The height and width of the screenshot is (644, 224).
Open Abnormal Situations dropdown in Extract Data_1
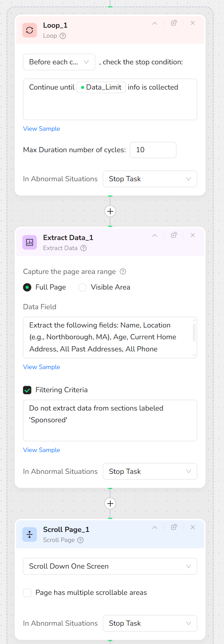point(150,472)
